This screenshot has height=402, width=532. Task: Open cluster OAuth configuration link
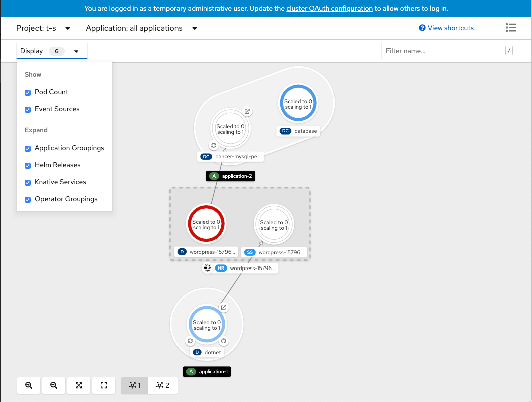pyautogui.click(x=329, y=8)
